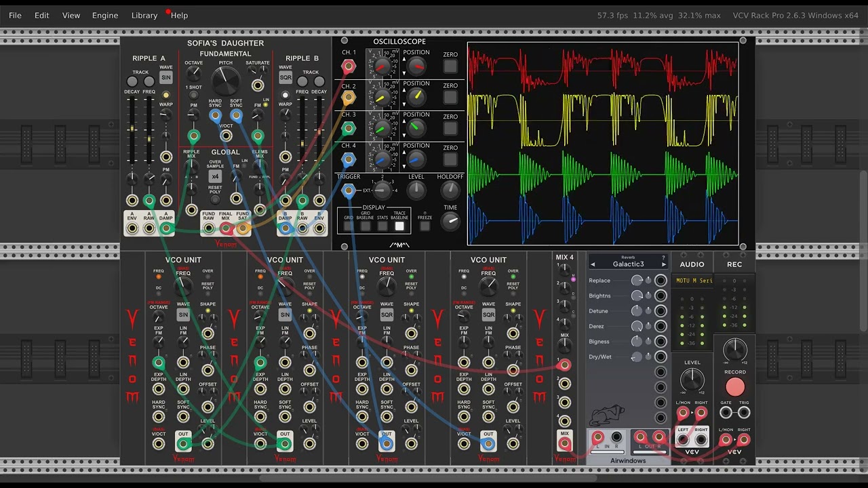Toggle the oscilloscope Stats display button
The width and height of the screenshot is (868, 488).
(x=382, y=226)
